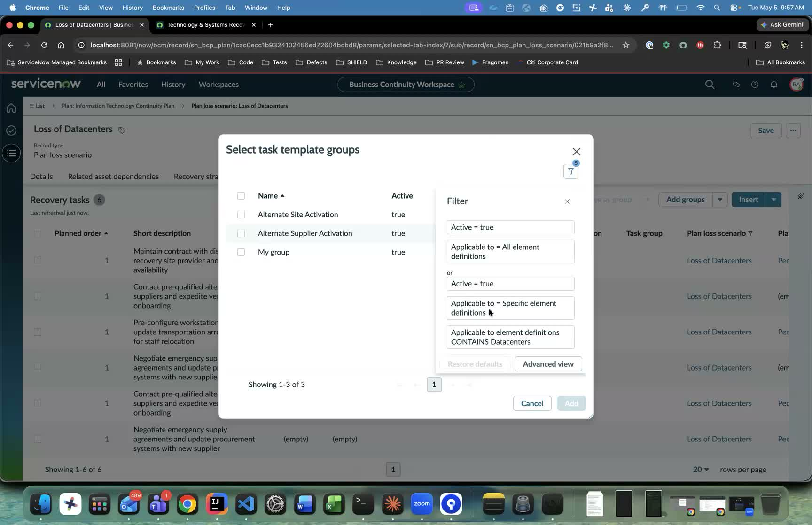Viewport: 812px width, 525px height.
Task: Select dialog page 1 button
Action: [434, 385]
